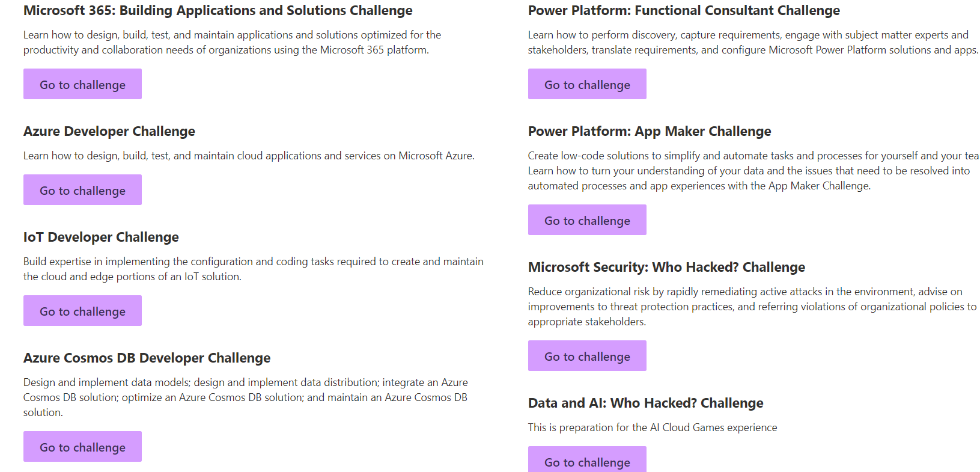Viewport: 980px width, 472px height.
Task: Go to the Functional Consultant challenge
Action: pos(587,84)
